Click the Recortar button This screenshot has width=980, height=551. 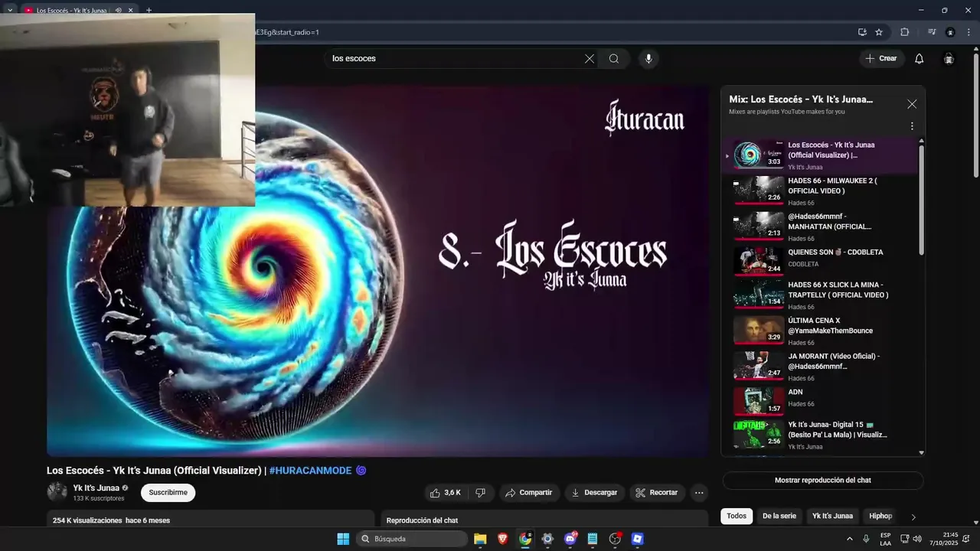pyautogui.click(x=657, y=493)
